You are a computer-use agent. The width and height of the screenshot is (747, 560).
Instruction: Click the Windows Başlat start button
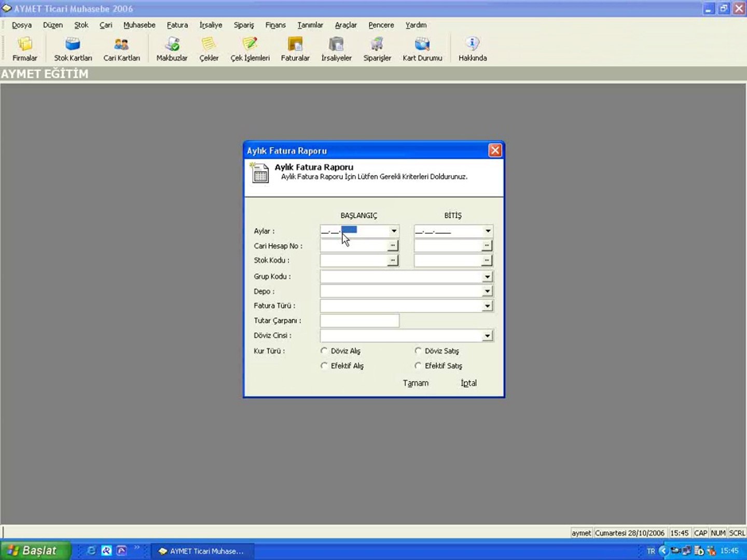coord(35,551)
